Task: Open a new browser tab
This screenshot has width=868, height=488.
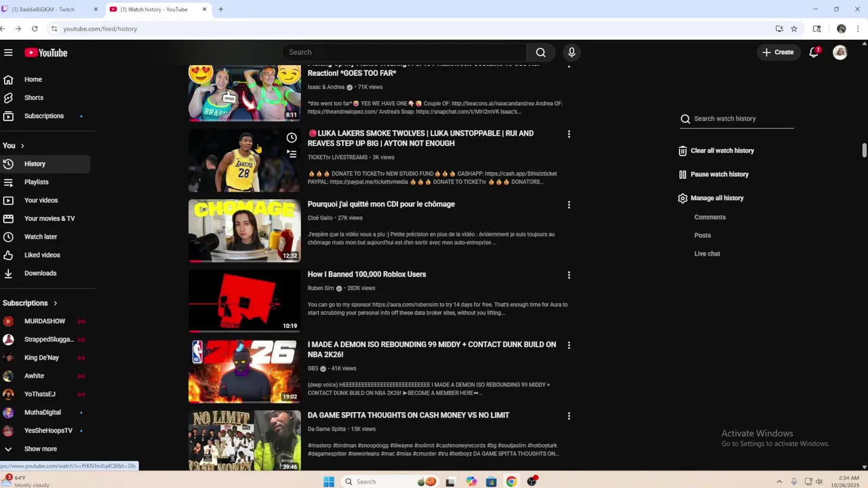Action: pyautogui.click(x=220, y=9)
